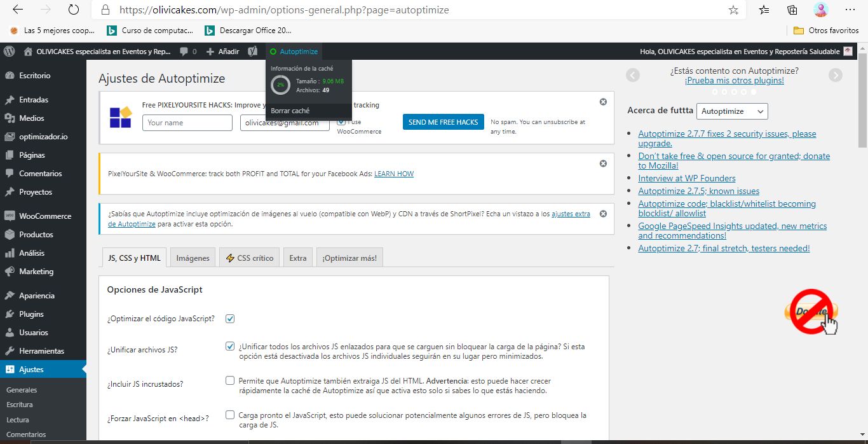
Task: Switch to the CSS crítico tab
Action: point(250,258)
